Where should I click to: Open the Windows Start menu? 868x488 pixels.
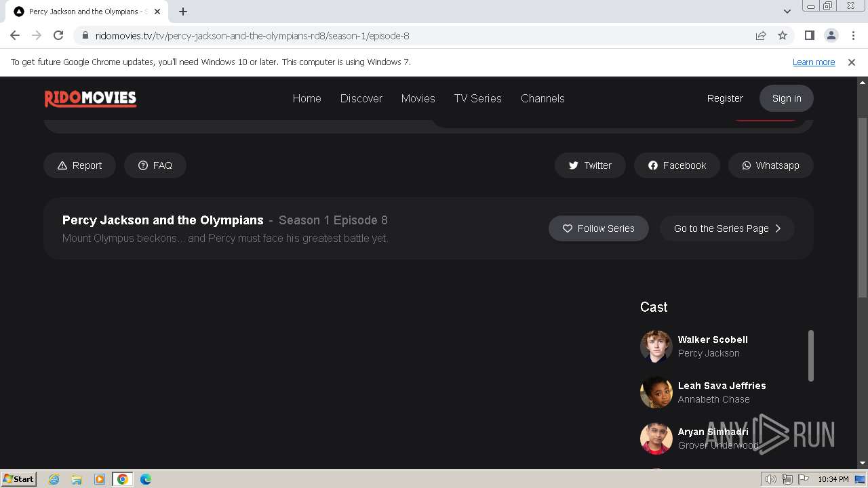(19, 479)
